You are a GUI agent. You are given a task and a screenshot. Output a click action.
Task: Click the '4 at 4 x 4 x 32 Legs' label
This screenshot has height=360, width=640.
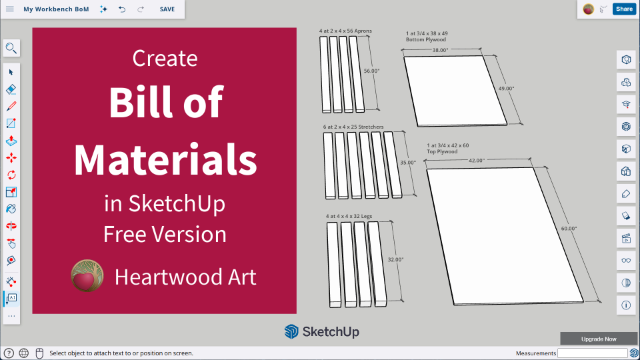pos(349,216)
